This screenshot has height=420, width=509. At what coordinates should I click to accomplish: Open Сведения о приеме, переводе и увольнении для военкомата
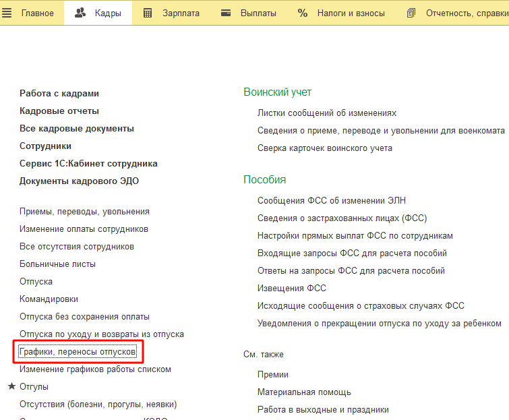(x=381, y=131)
